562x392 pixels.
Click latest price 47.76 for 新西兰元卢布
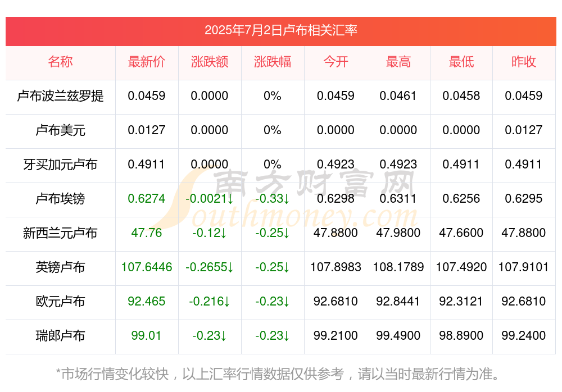point(146,233)
